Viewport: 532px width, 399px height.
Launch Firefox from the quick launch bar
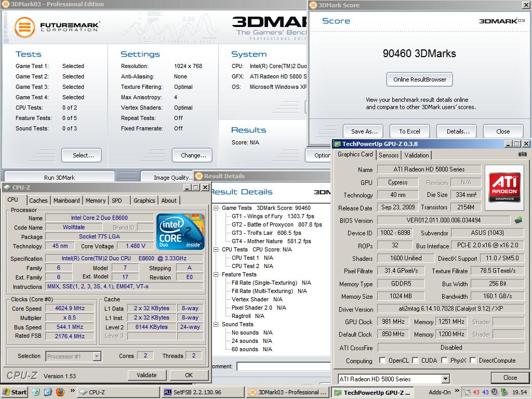60,392
